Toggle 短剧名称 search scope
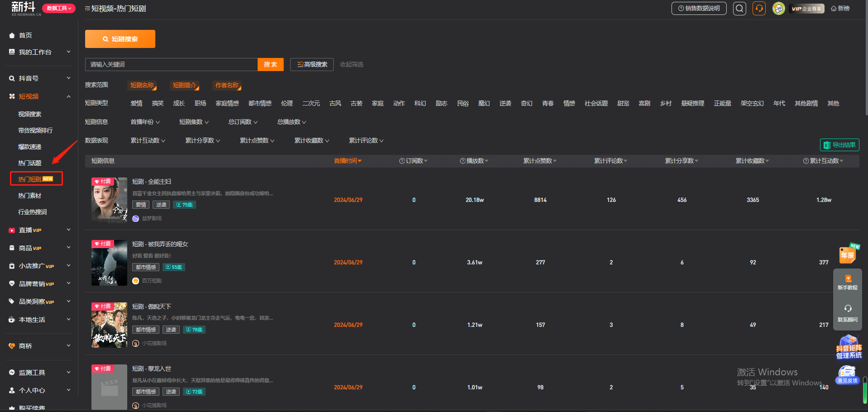Screen dimensions: 868x412 pos(142,85)
